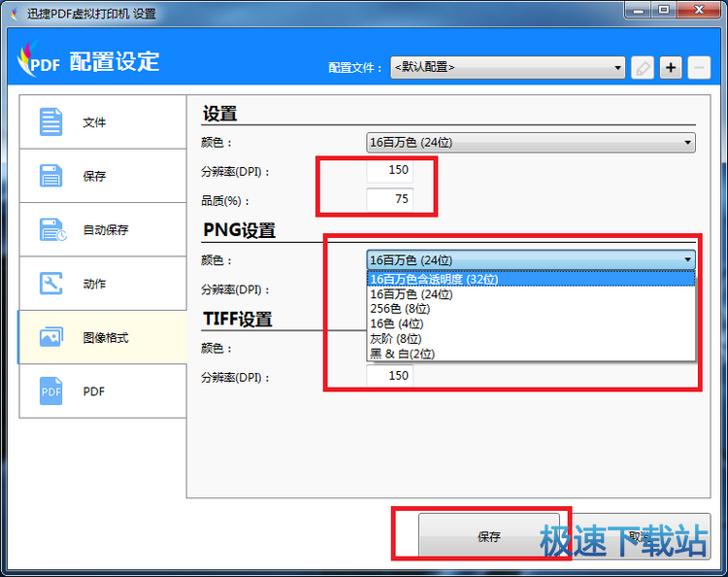Click the TIFF设置 分辨率(DPI) field
The image size is (728, 577).
click(x=389, y=375)
